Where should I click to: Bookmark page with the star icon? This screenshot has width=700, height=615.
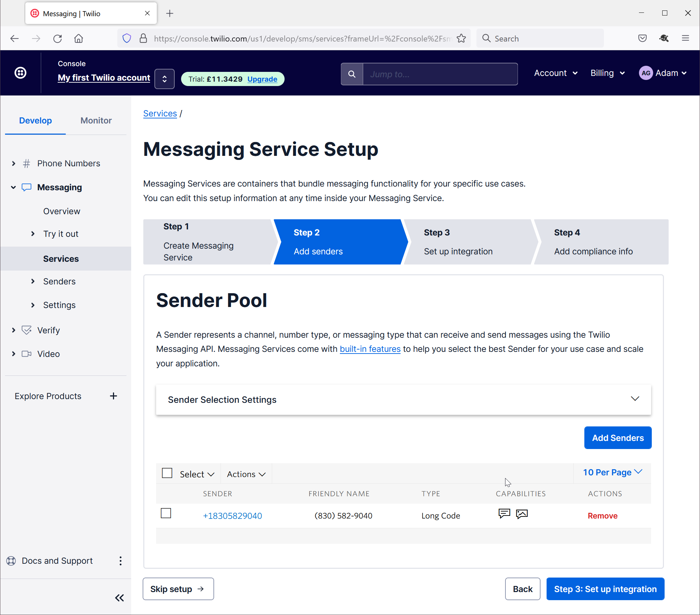(461, 38)
